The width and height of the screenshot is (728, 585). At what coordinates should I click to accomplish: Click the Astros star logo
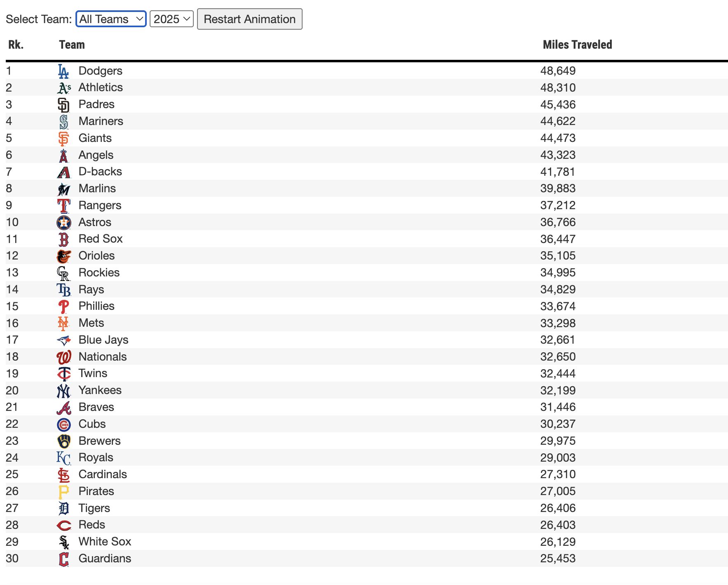click(63, 223)
